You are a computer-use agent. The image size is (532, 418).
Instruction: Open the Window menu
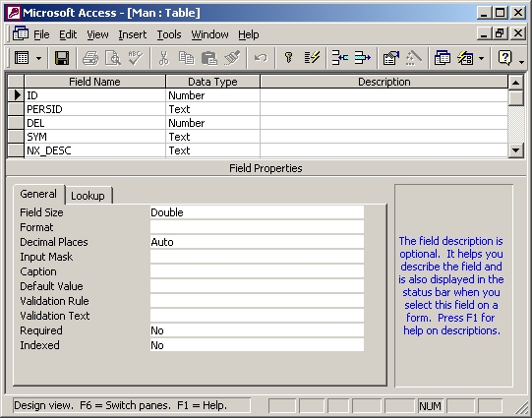[209, 34]
